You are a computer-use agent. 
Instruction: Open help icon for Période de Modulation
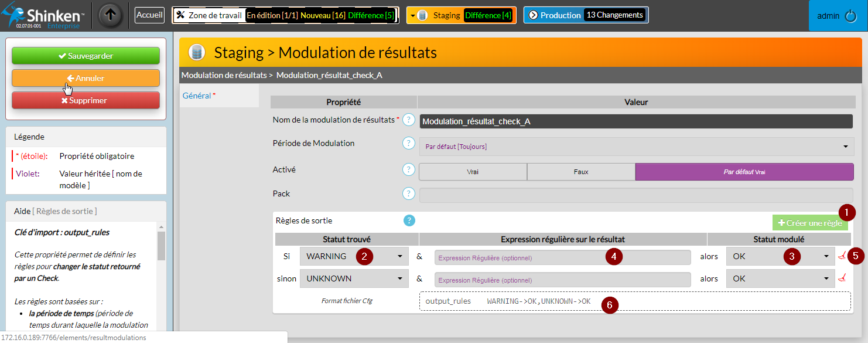click(x=408, y=144)
